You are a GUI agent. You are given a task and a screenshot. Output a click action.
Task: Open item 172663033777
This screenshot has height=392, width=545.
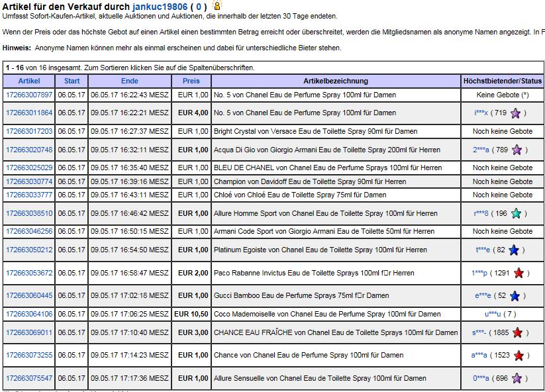pos(29,195)
